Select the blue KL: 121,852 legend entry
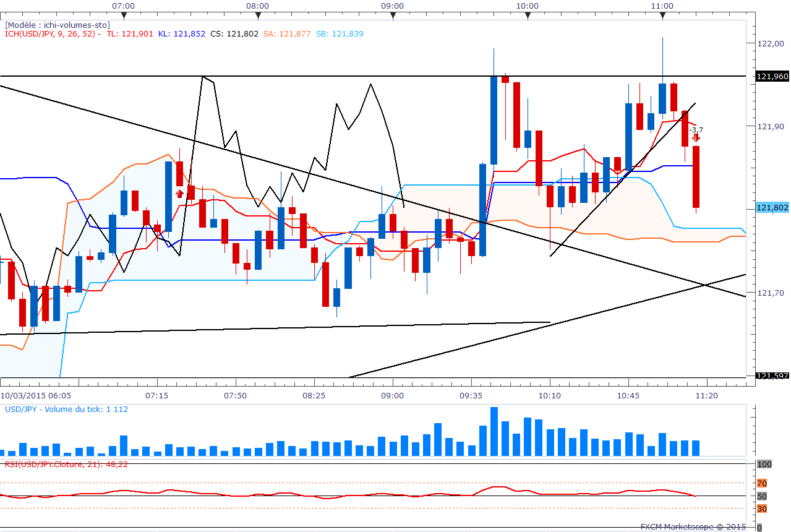Viewport: 791px width, 532px height. point(182,34)
